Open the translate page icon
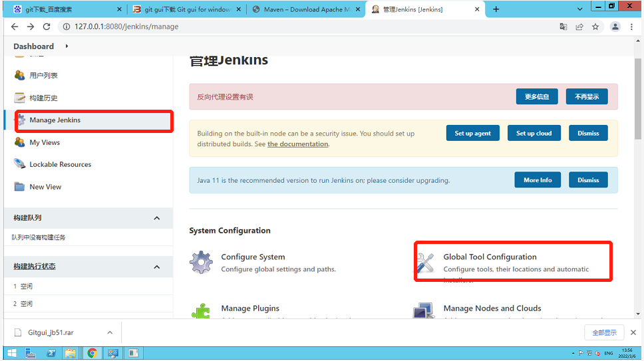The image size is (644, 361). point(563,27)
